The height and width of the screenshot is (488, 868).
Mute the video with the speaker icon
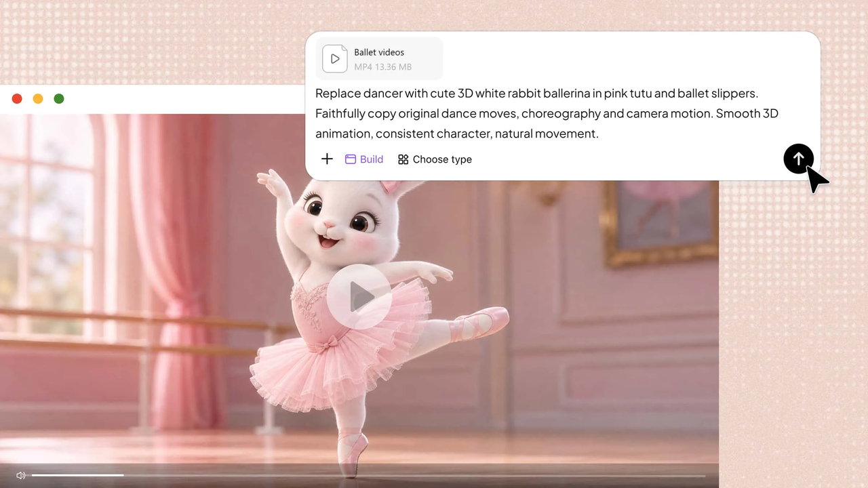coord(20,475)
